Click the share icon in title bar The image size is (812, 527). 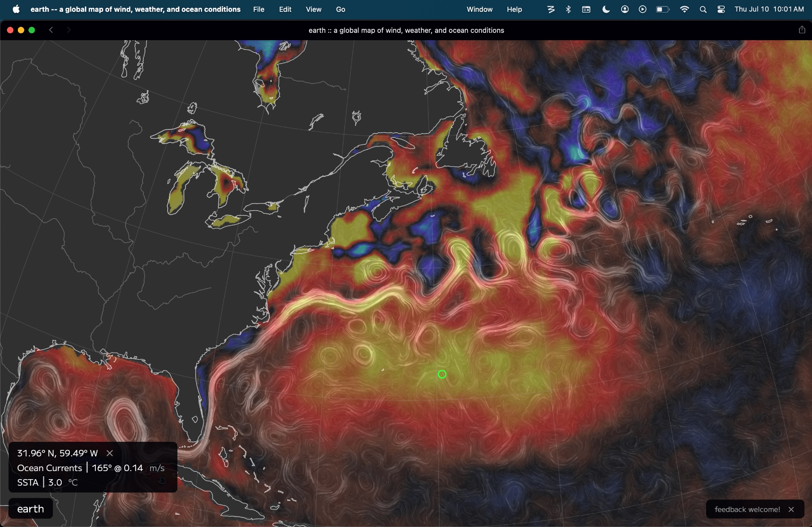802,30
